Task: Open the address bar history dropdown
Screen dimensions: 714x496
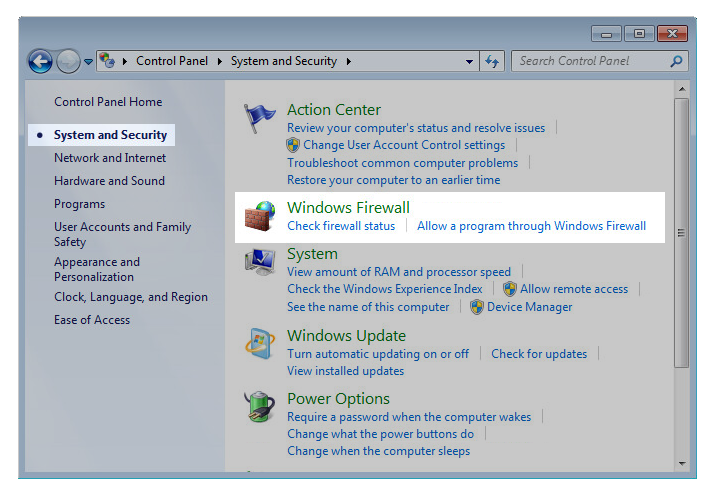Action: pyautogui.click(x=469, y=61)
